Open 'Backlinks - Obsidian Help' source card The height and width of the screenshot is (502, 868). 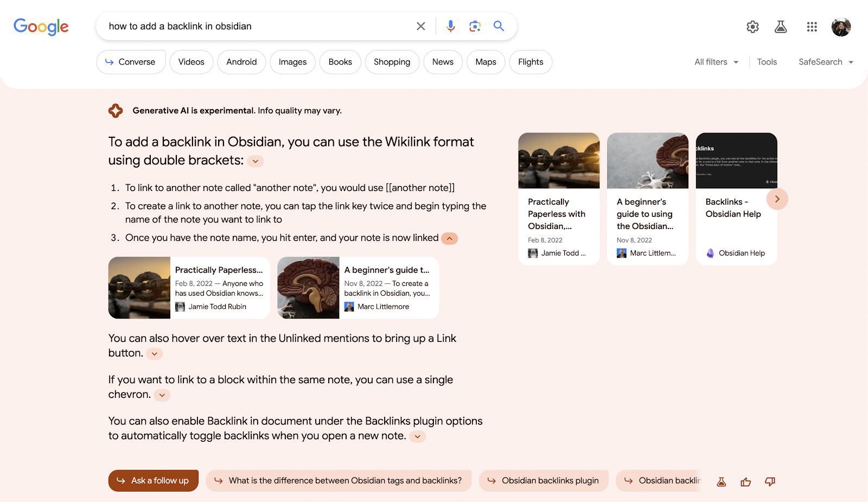click(x=737, y=199)
